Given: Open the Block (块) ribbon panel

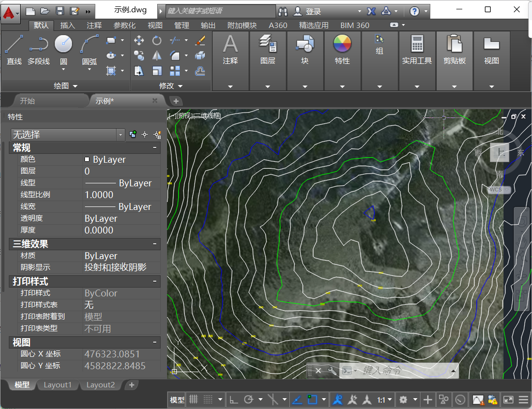Looking at the screenshot, I should 305,61.
